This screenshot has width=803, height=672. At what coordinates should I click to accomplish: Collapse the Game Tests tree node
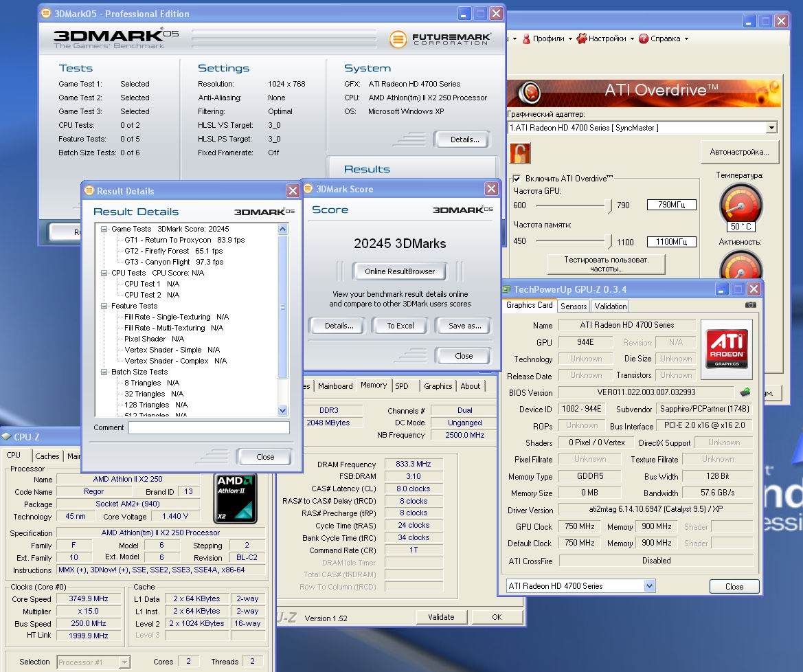click(x=104, y=229)
